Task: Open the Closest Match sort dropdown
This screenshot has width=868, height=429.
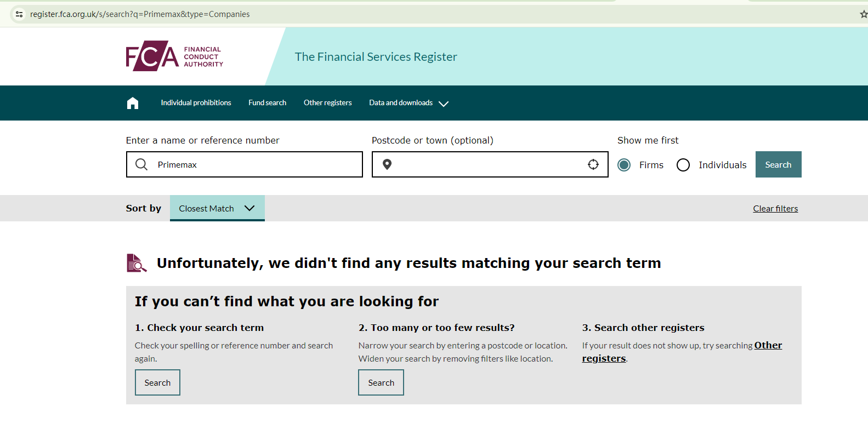Action: 217,208
